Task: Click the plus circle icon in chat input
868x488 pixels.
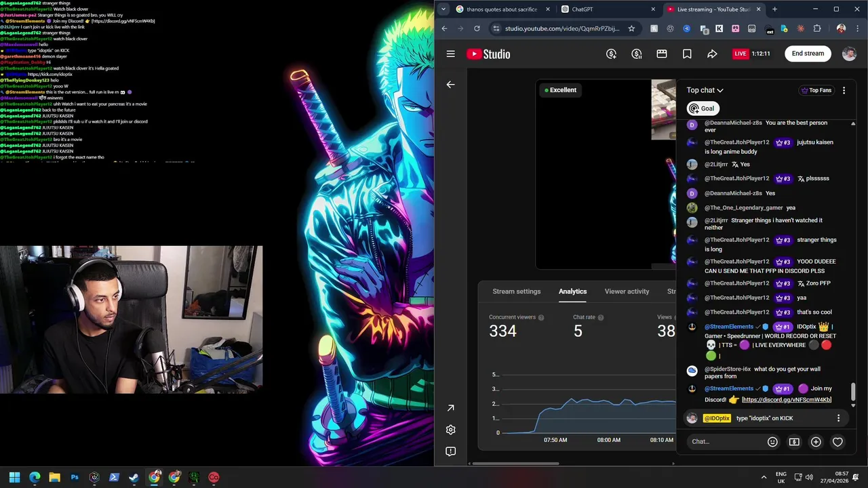Action: [x=816, y=442]
